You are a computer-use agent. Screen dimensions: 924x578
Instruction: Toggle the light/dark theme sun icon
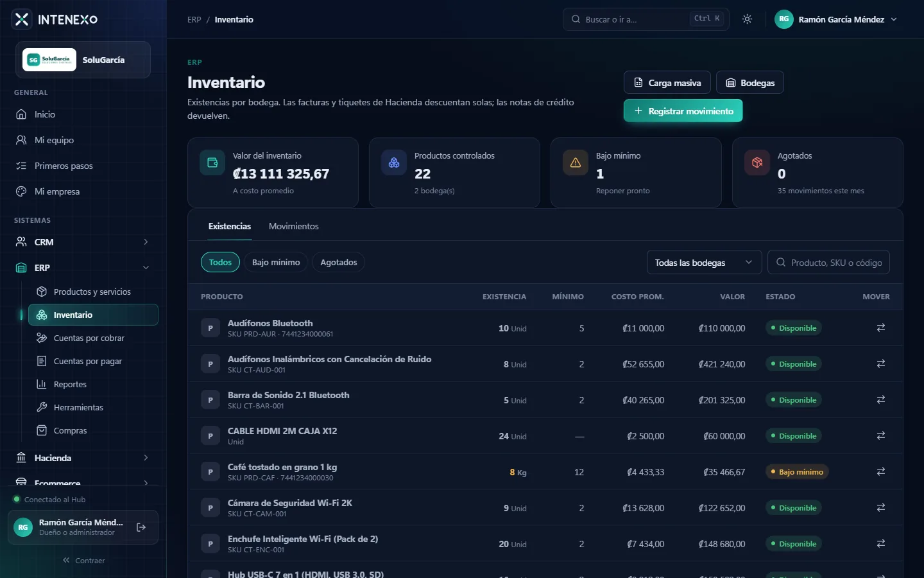[x=747, y=19]
